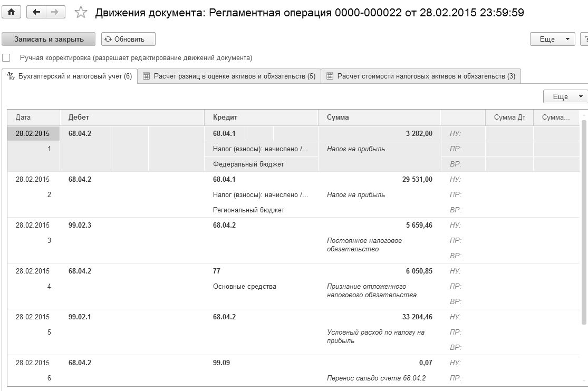The height and width of the screenshot is (391, 588).
Task: Click Налог на прибыль in row 2
Action: point(356,194)
